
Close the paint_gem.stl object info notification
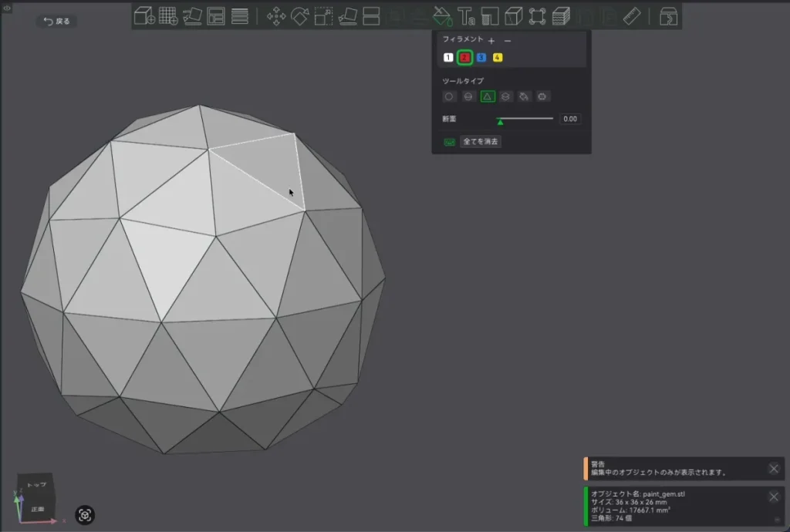coord(774,497)
